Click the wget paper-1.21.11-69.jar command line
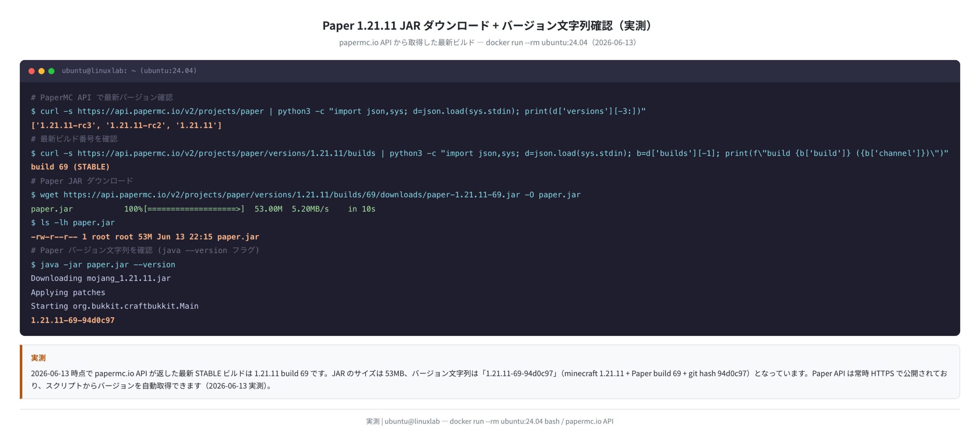This screenshot has width=980, height=438. pos(305,195)
